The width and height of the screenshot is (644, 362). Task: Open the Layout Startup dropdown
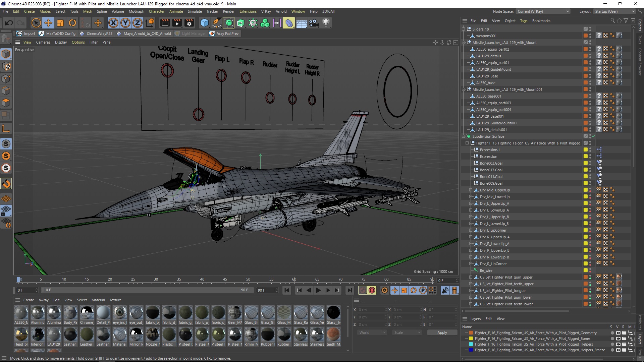614,11
